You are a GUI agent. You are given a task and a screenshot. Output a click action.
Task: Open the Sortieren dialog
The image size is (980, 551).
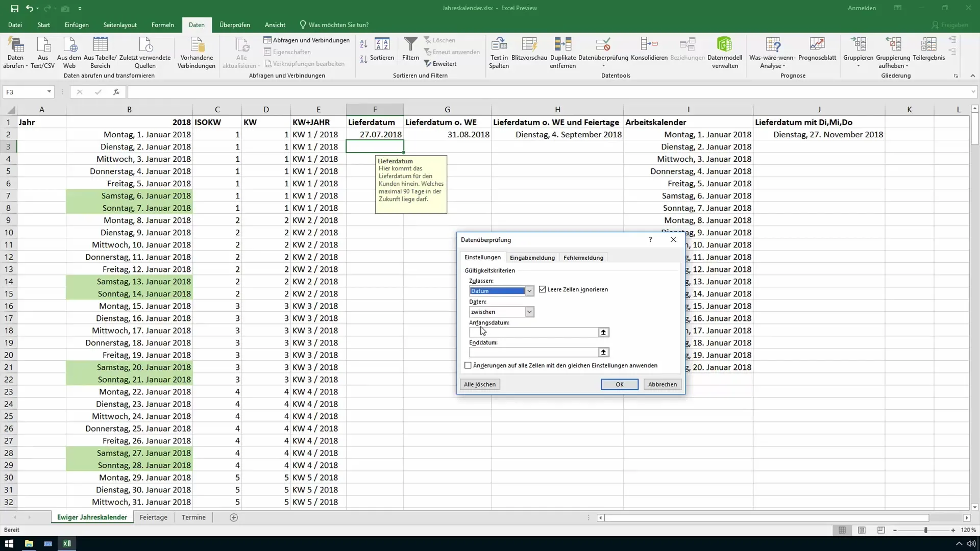382,49
